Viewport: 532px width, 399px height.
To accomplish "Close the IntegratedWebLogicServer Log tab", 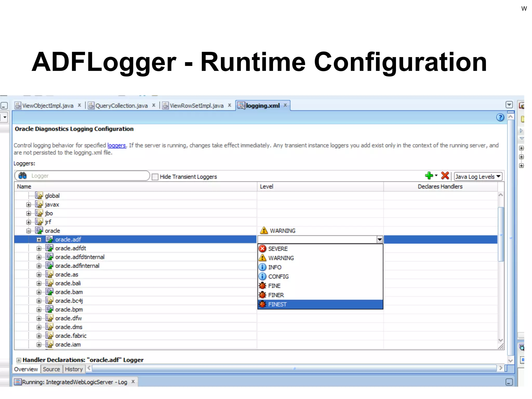I will click(x=133, y=382).
